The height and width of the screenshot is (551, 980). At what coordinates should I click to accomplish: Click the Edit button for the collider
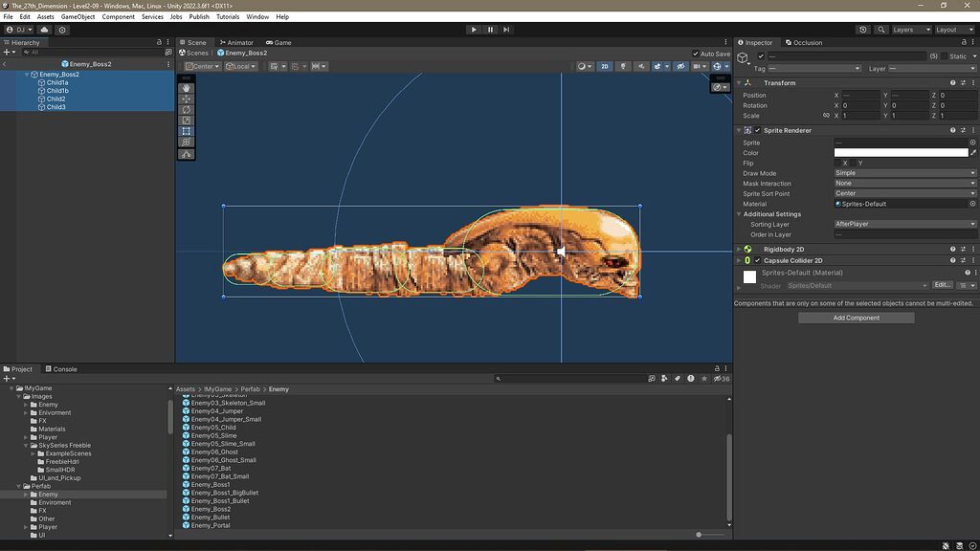(x=944, y=284)
